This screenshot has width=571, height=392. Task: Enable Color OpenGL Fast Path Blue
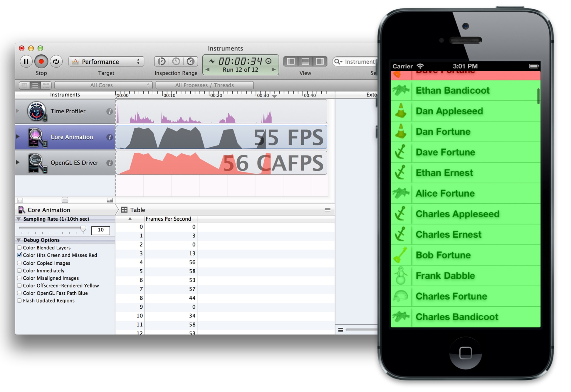[19, 293]
